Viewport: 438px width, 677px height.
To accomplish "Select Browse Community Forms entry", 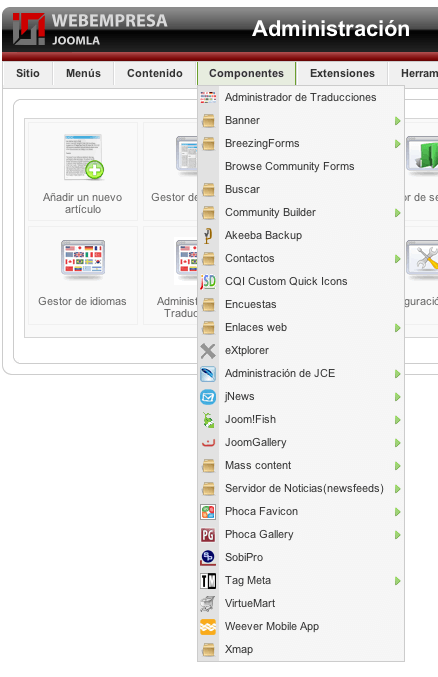I will point(301,166).
